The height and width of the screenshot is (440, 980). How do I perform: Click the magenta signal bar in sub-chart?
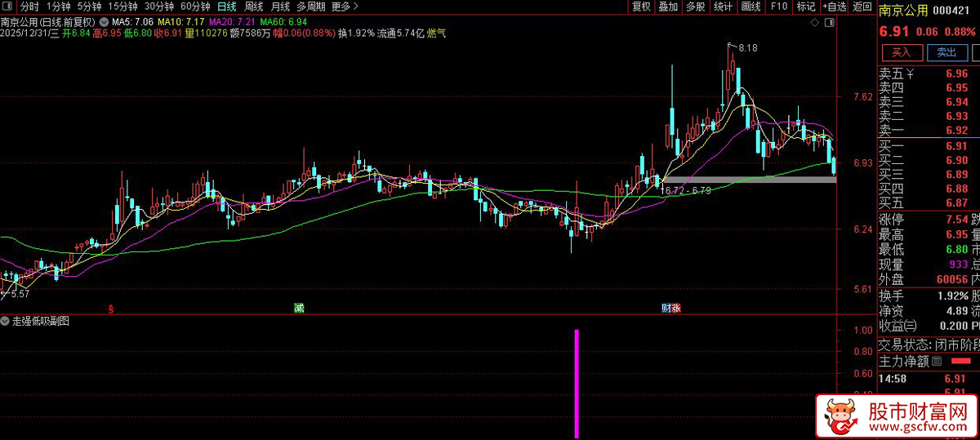coord(577,384)
